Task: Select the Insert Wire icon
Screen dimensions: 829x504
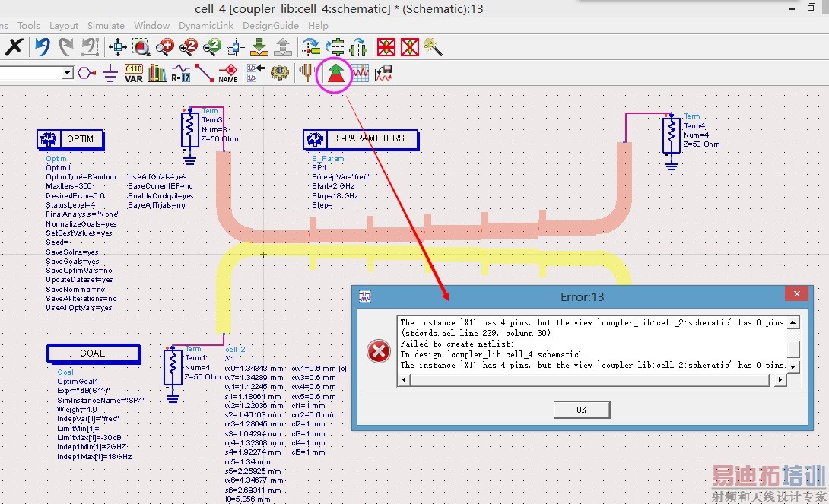Action: coord(204,73)
